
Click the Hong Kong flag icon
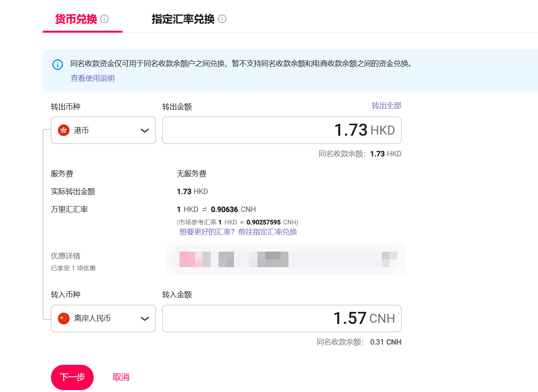[x=64, y=130]
